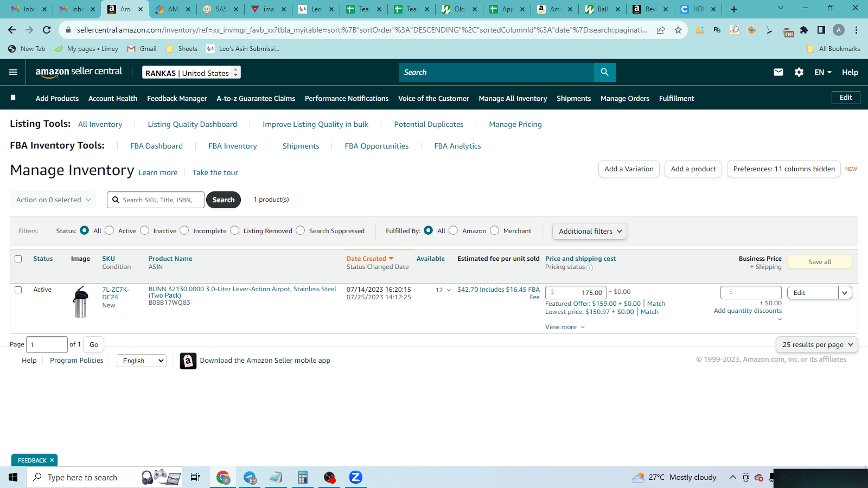Open Preferences: 11 columns hidden
Image resolution: width=868 pixels, height=488 pixels.
point(784,169)
